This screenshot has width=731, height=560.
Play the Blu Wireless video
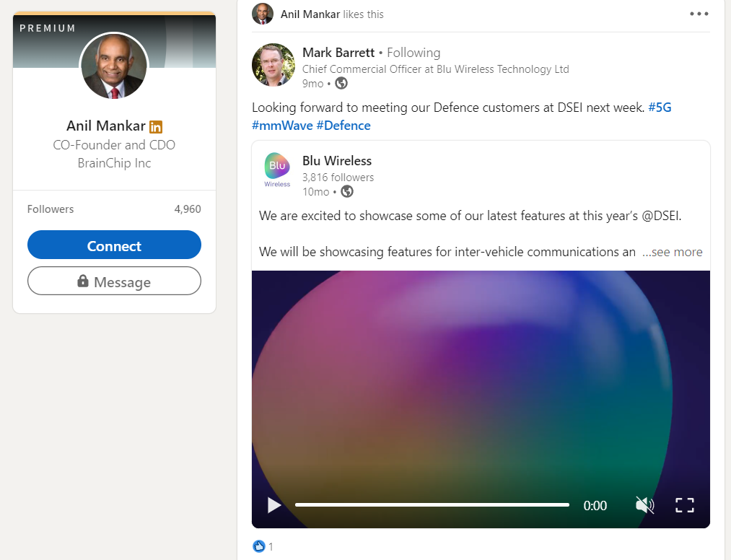[274, 505]
